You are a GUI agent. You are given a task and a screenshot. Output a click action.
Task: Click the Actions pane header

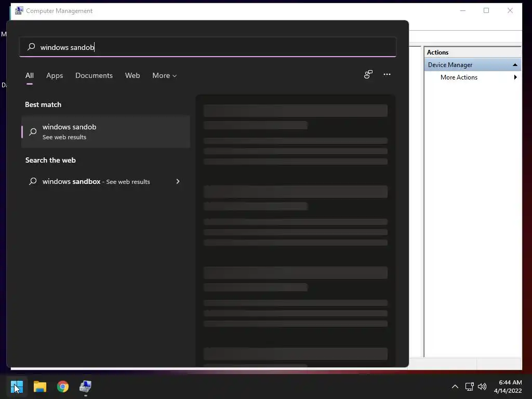tap(473, 52)
